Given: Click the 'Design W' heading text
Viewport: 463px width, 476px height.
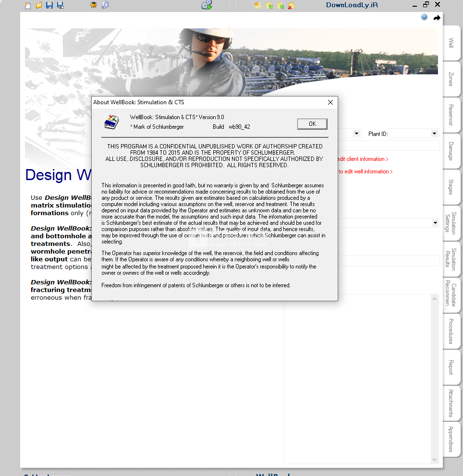Looking at the screenshot, I should (58, 175).
